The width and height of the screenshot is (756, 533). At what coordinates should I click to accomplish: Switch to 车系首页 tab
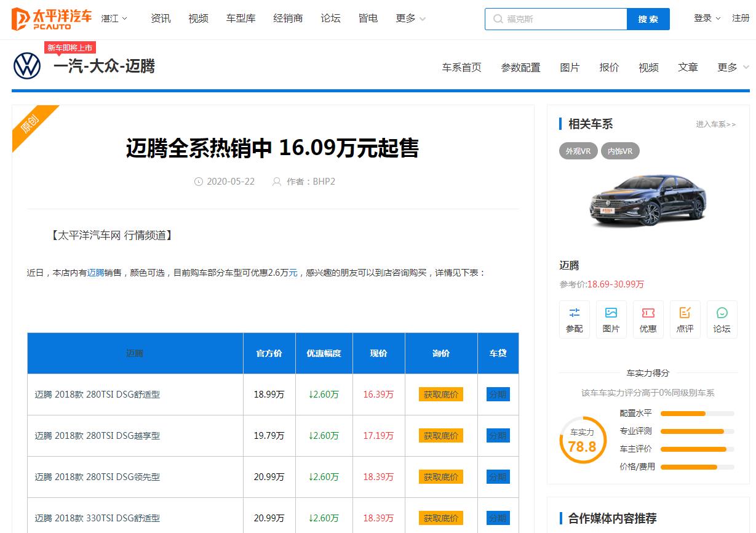(461, 68)
